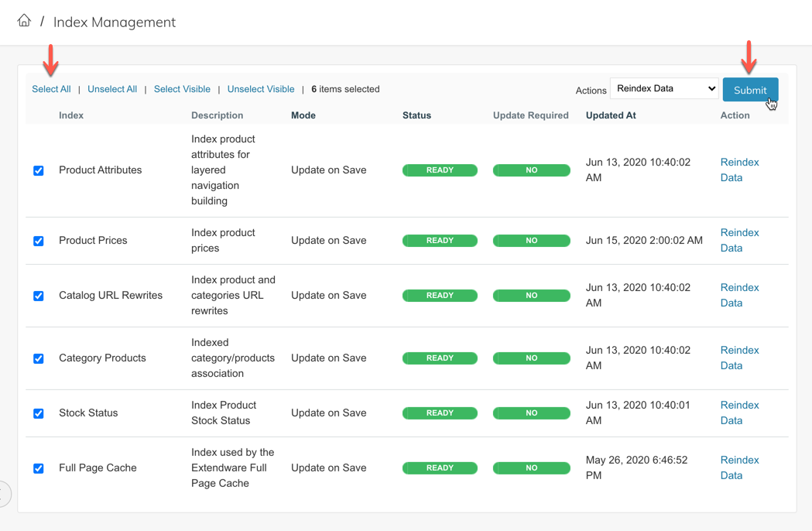The height and width of the screenshot is (531, 812).
Task: Sort by the Mode column header
Action: [303, 115]
